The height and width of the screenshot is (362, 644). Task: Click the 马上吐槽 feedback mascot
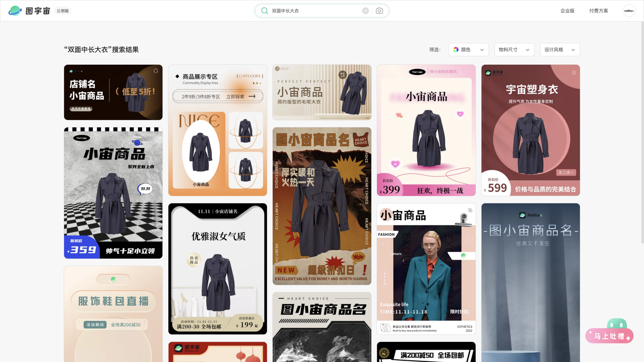(x=609, y=331)
